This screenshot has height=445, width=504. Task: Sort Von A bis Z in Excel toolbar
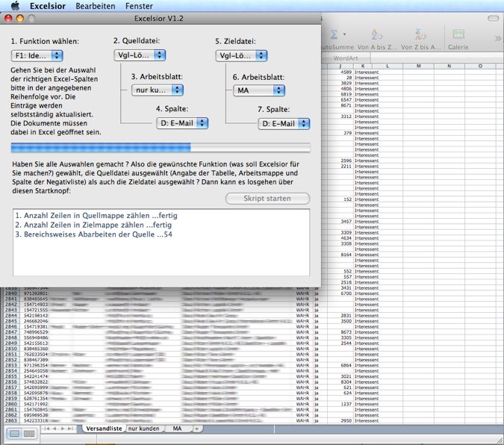[x=377, y=34]
